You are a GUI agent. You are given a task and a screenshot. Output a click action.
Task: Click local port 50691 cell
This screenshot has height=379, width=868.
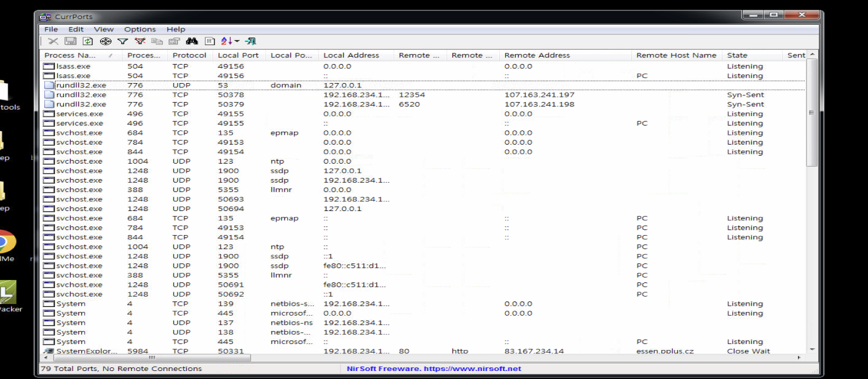click(231, 285)
